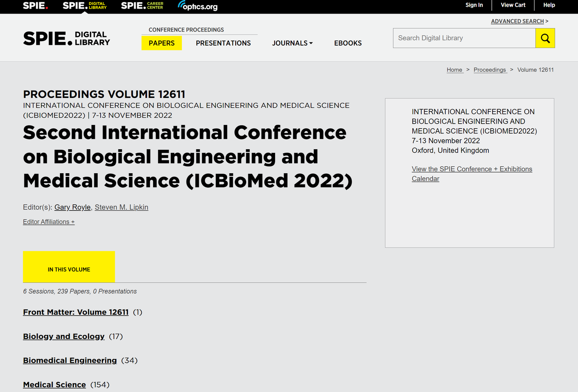Open the PAPERS tab under Conference Proceedings
Viewport: 578px width, 392px height.
pyautogui.click(x=162, y=43)
